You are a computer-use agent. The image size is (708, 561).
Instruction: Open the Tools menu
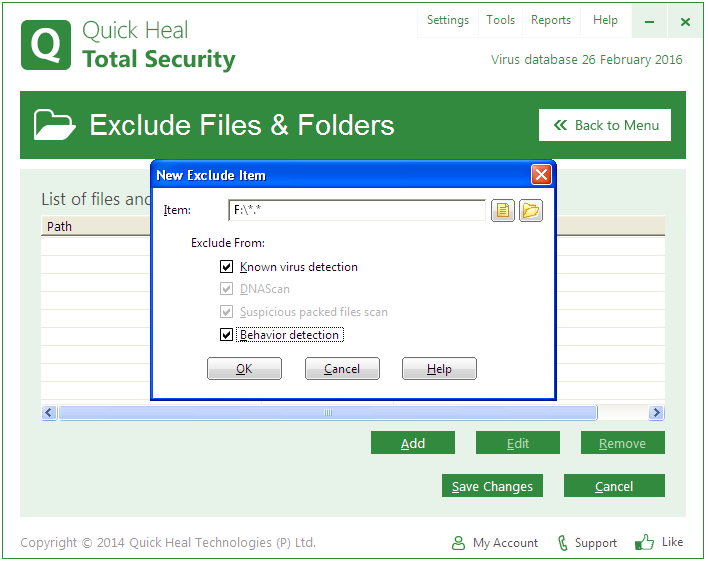(500, 20)
